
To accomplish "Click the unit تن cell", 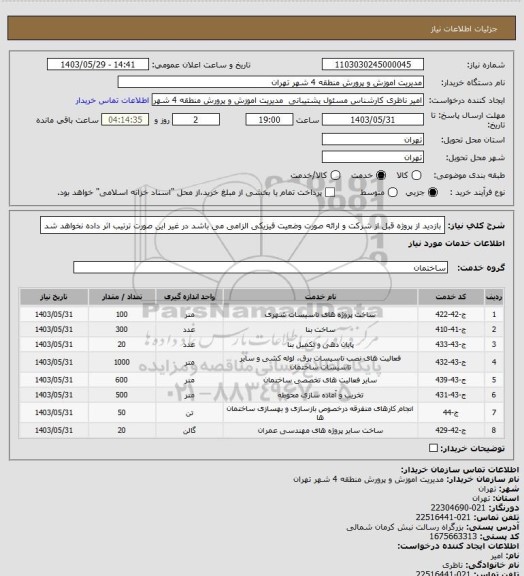I will (189, 413).
